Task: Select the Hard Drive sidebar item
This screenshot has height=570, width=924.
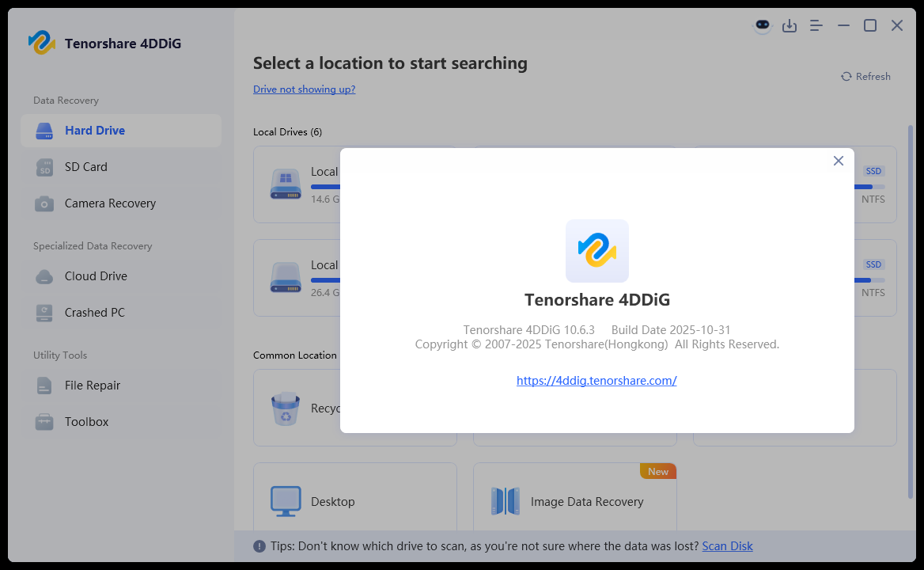Action: point(121,131)
